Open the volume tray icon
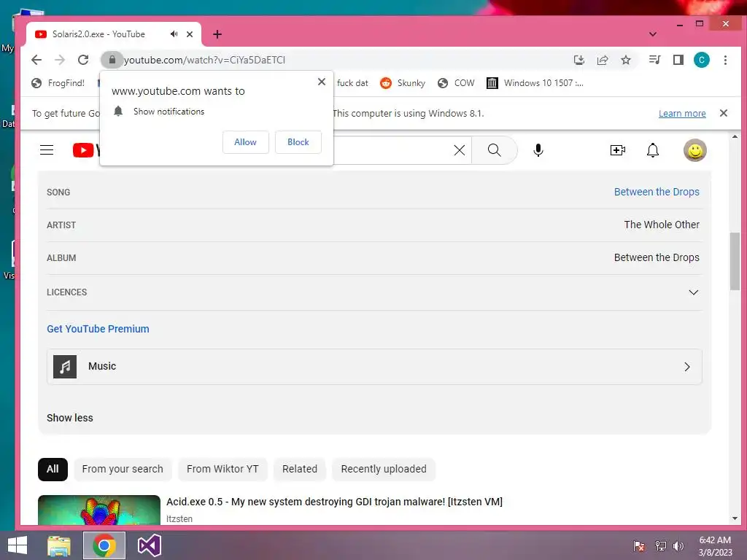The height and width of the screenshot is (560, 747). (x=678, y=546)
